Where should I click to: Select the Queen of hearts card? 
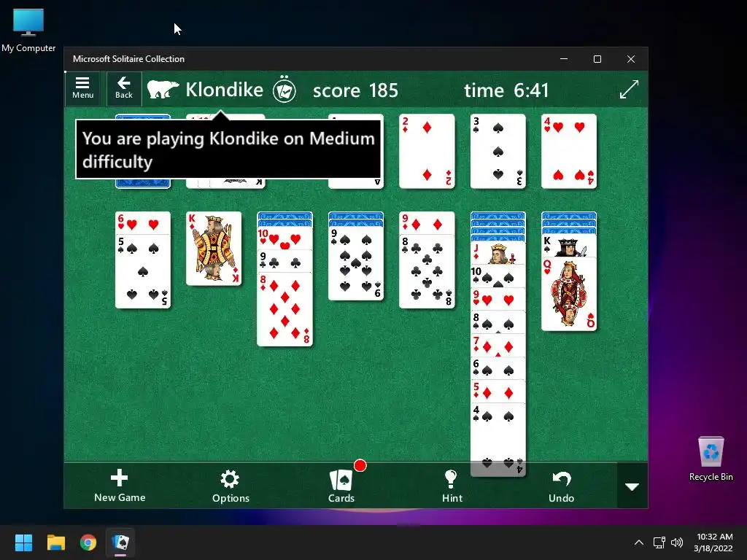pyautogui.click(x=569, y=295)
